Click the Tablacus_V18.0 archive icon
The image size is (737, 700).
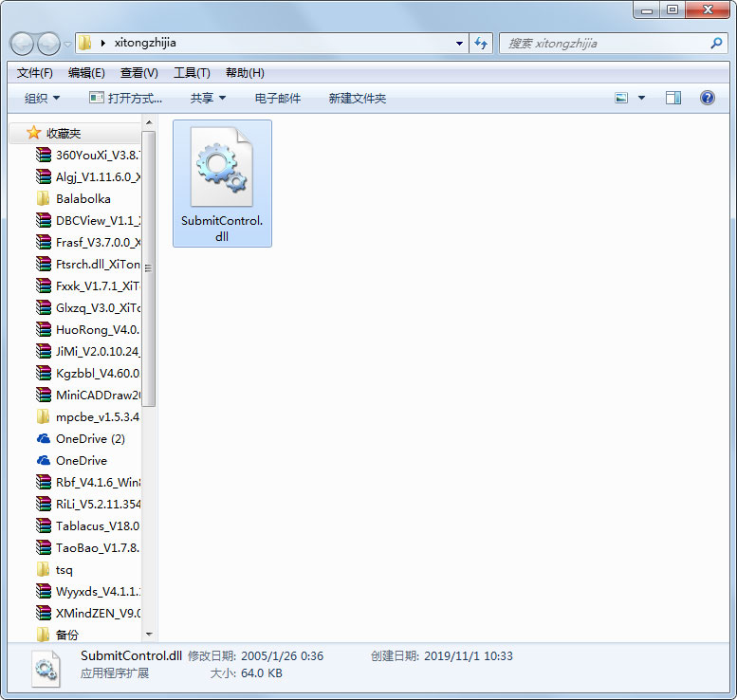point(44,526)
